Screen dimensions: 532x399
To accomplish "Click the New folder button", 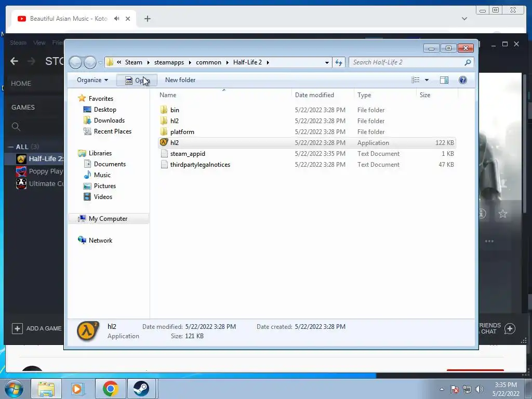I will [x=180, y=80].
